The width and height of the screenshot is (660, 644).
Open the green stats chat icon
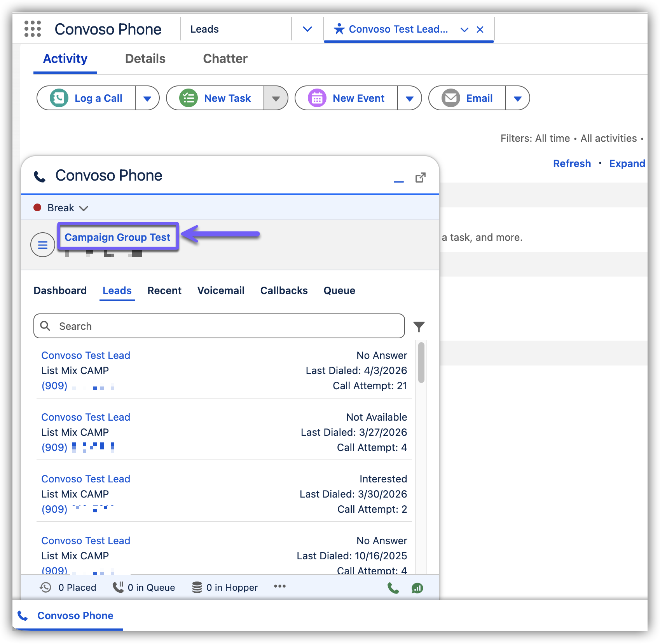point(417,588)
